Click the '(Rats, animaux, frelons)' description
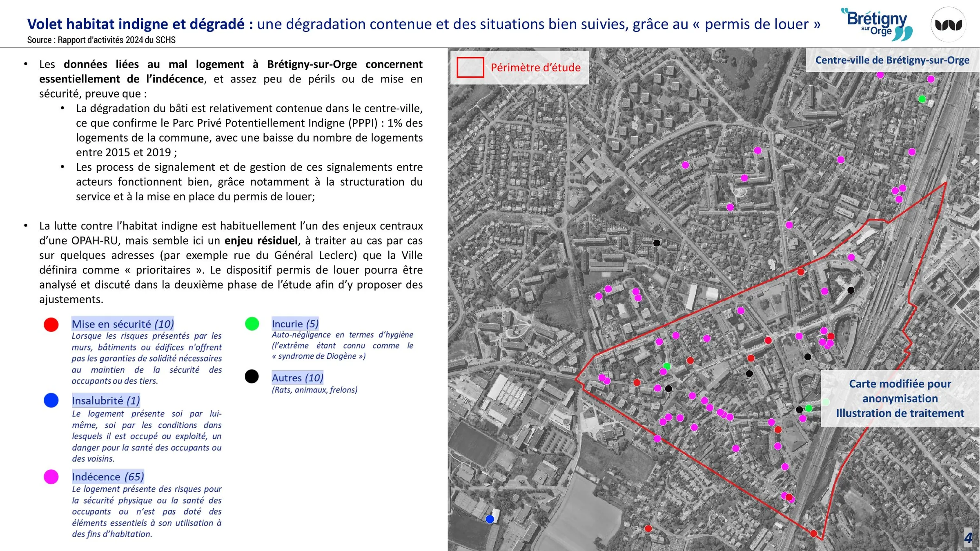Screen dimensions: 980x551 click(314, 390)
